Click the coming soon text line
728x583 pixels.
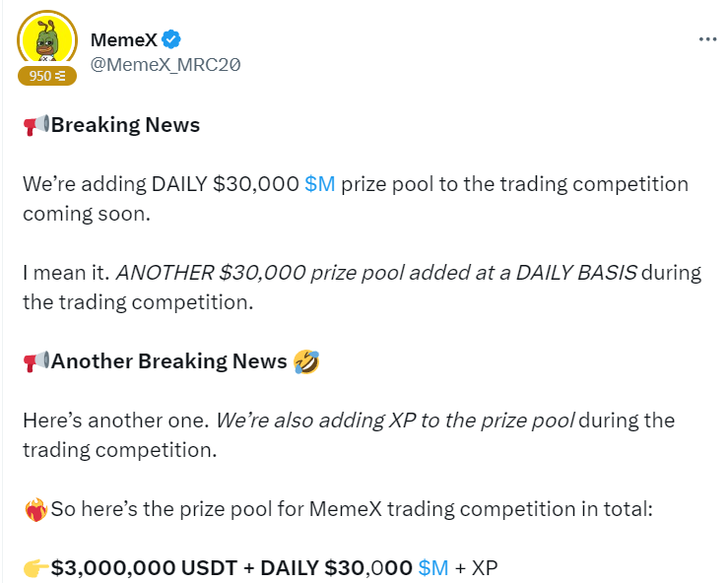pos(87,214)
